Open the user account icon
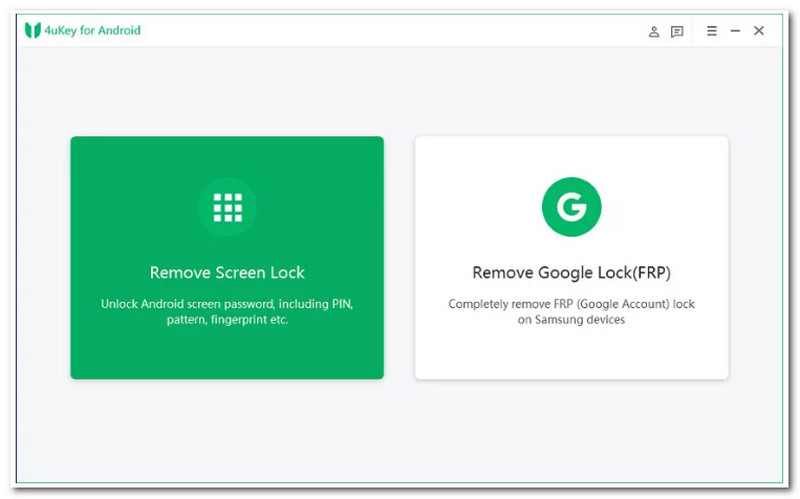The width and height of the screenshot is (800, 499). (x=654, y=32)
